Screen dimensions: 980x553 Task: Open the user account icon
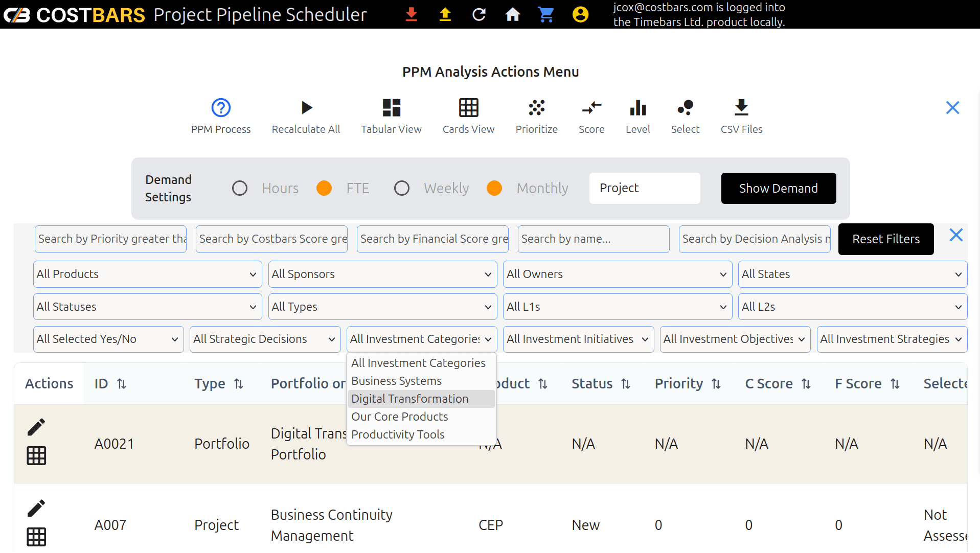tap(580, 14)
